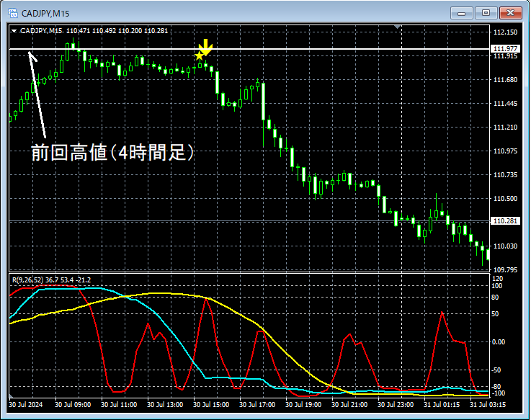Click the OHLC text 110.471 110.492 110.200 110.281
Image resolution: width=531 pixels, height=420 pixels.
117,31
